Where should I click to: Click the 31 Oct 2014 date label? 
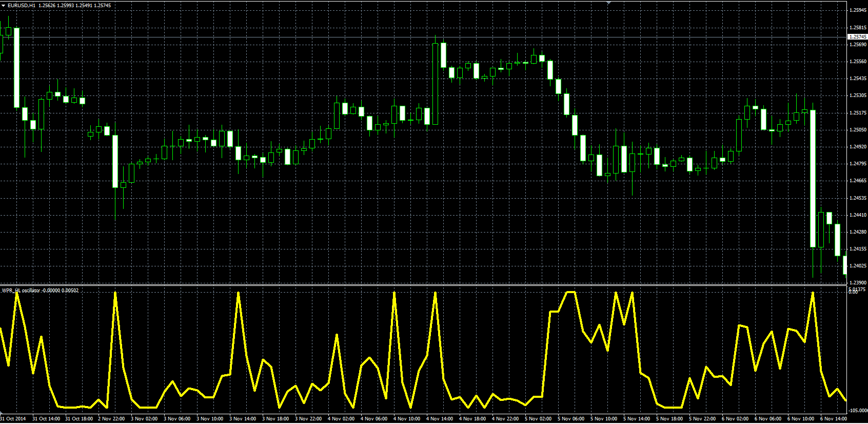coord(13,419)
